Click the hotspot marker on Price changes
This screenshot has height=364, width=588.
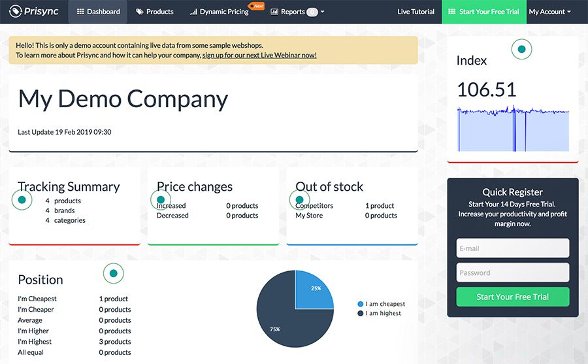click(161, 199)
